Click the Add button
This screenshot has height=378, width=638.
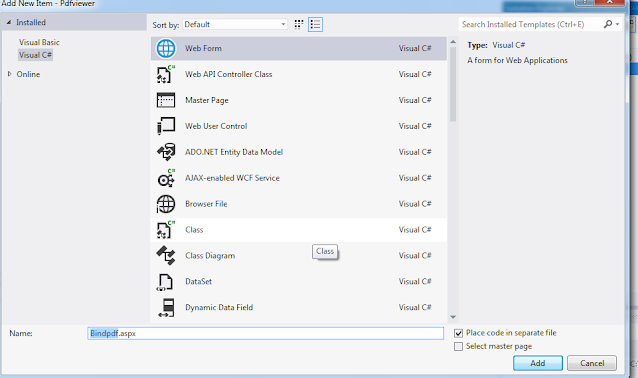[538, 363]
